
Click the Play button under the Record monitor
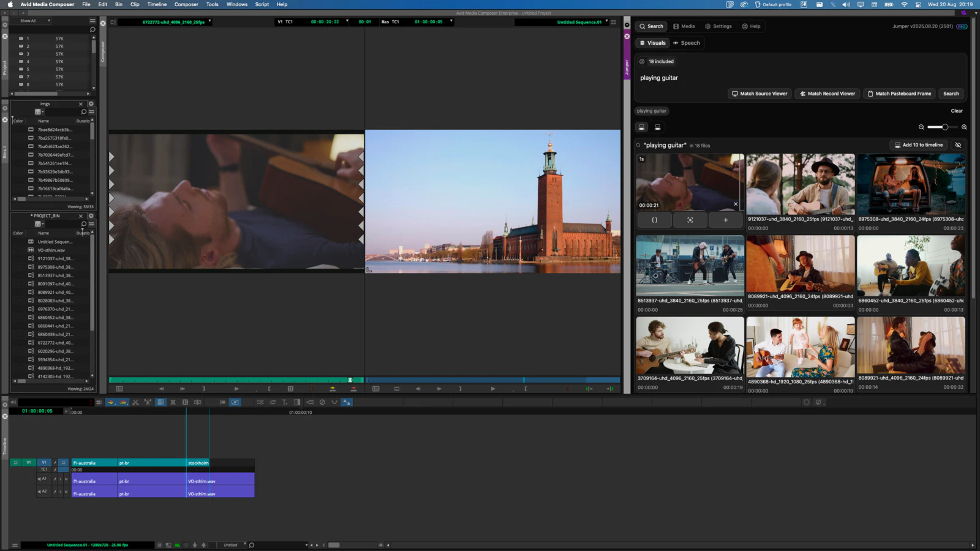point(492,389)
